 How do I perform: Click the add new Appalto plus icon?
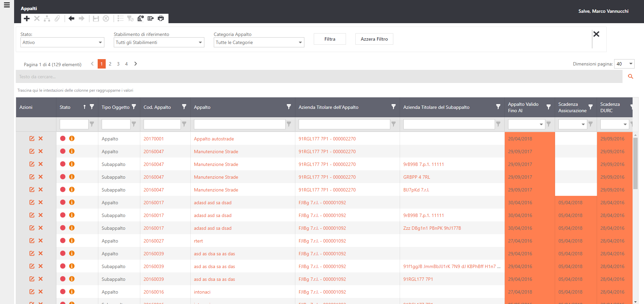point(27,18)
